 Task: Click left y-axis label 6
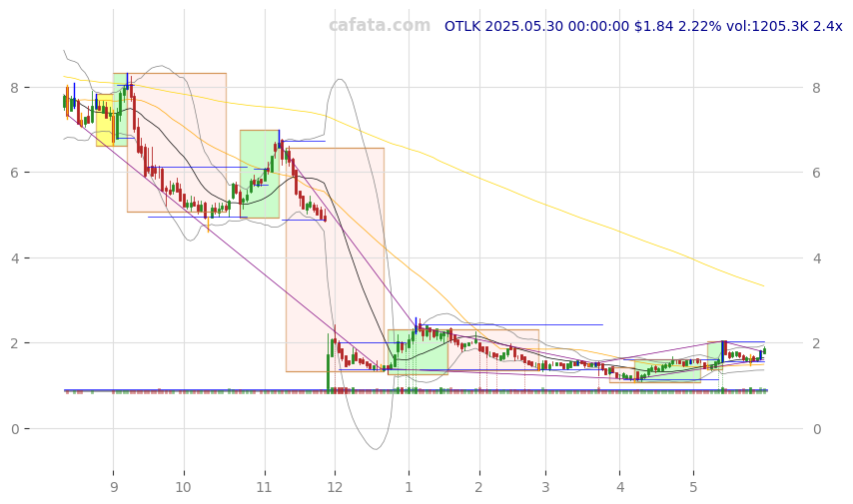[14, 173]
